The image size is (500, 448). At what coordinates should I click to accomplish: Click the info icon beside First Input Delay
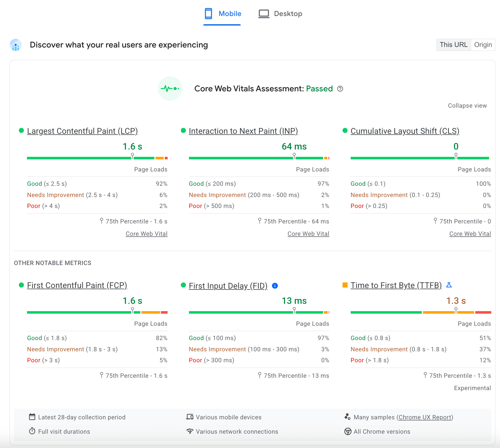275,286
